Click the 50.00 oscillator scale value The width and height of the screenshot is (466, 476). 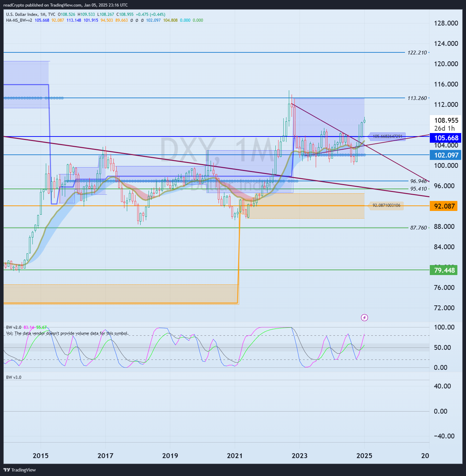click(x=443, y=348)
